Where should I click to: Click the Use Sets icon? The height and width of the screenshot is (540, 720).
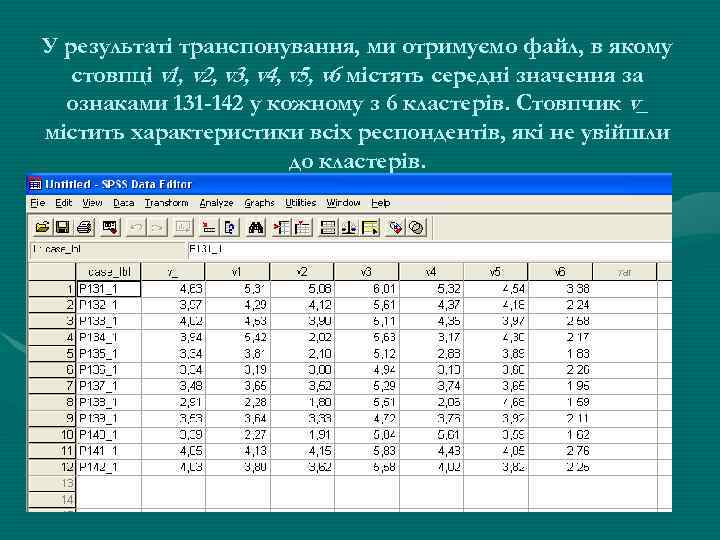[x=416, y=227]
